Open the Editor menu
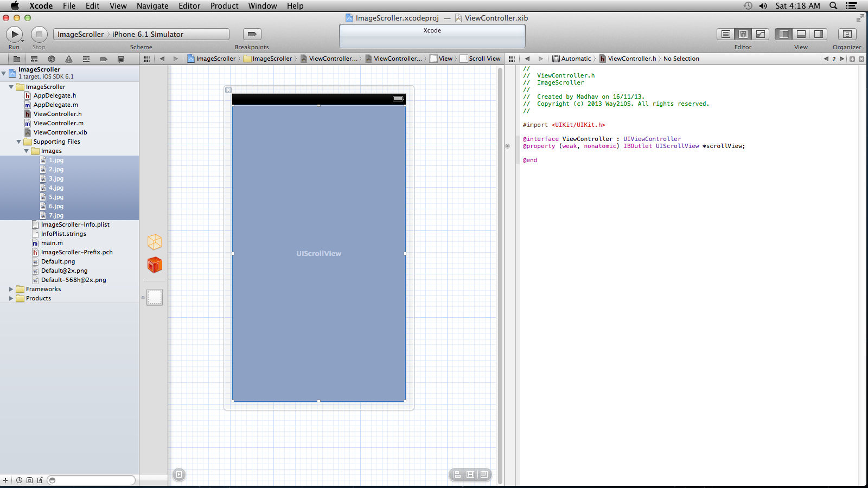The width and height of the screenshot is (868, 488). point(189,6)
